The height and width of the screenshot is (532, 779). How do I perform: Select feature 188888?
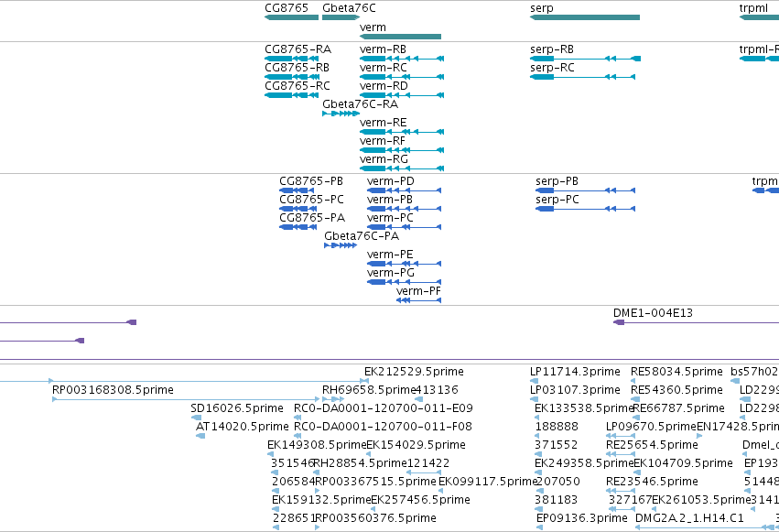[x=538, y=436]
